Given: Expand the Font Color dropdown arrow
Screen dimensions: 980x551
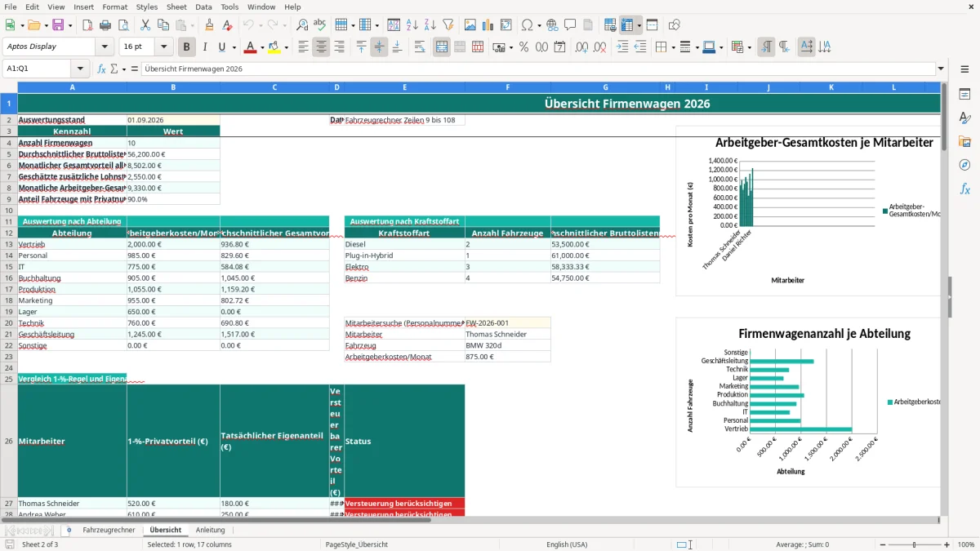Looking at the screenshot, I should coord(262,47).
